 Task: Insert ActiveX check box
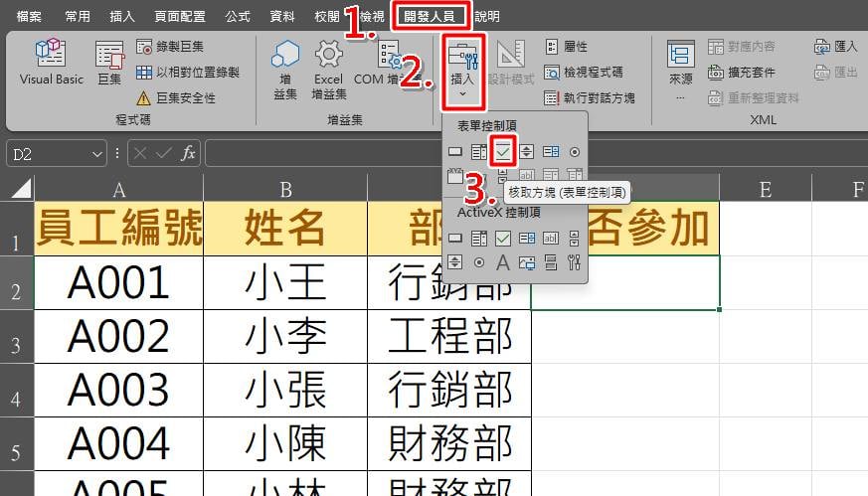coord(503,239)
